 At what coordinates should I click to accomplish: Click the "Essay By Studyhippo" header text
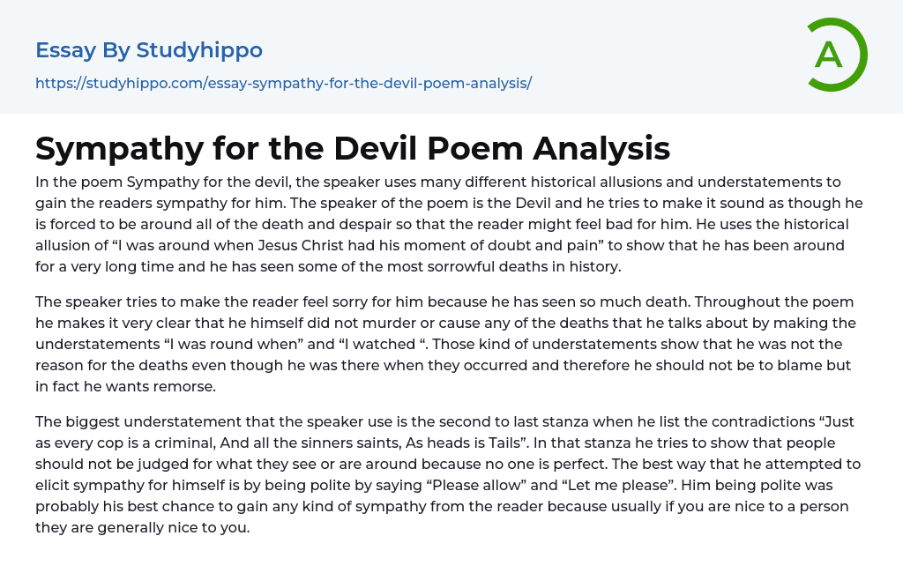pos(149,50)
